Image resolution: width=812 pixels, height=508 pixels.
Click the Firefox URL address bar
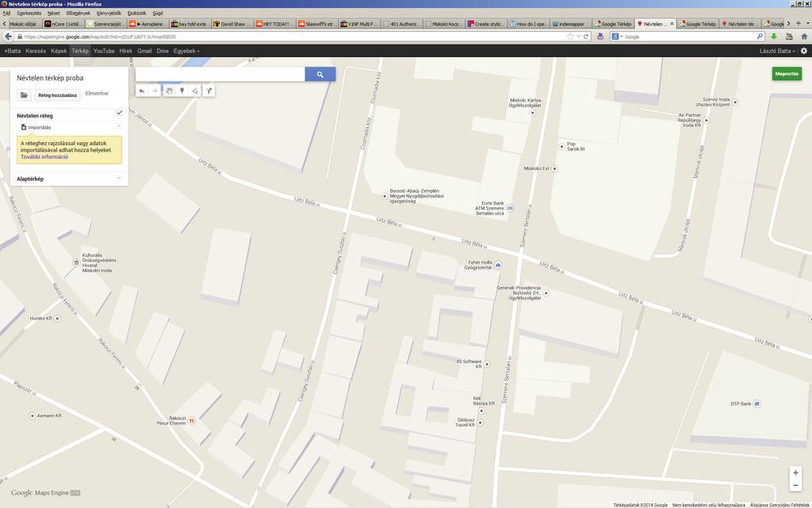click(295, 37)
